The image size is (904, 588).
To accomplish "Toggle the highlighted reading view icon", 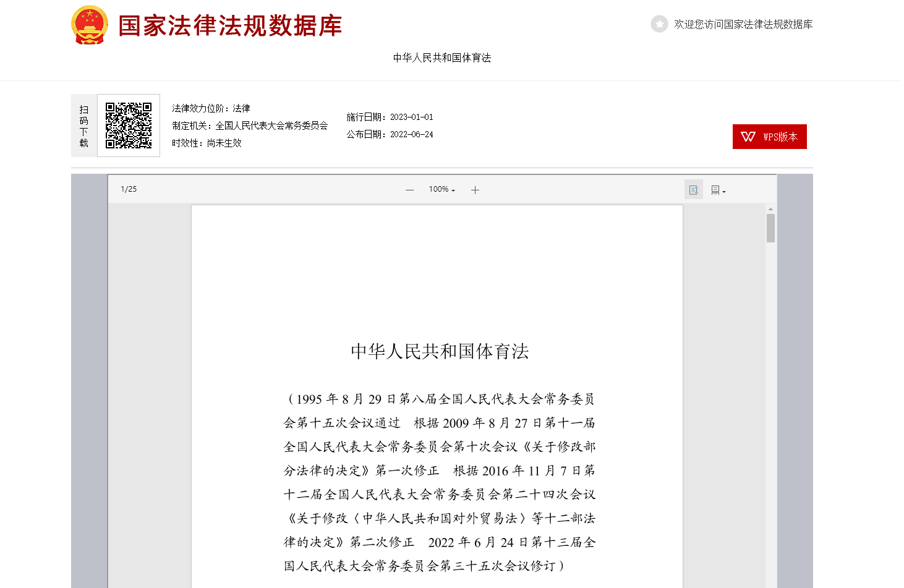I will click(x=693, y=190).
